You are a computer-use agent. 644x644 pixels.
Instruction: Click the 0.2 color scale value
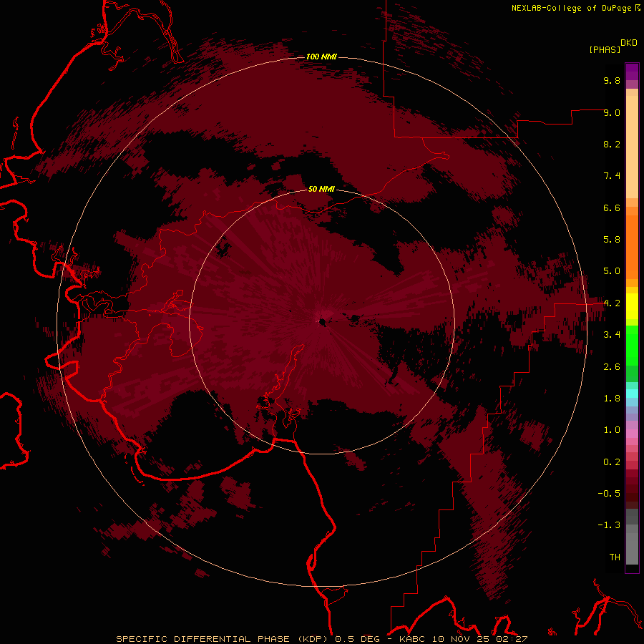[x=612, y=462]
